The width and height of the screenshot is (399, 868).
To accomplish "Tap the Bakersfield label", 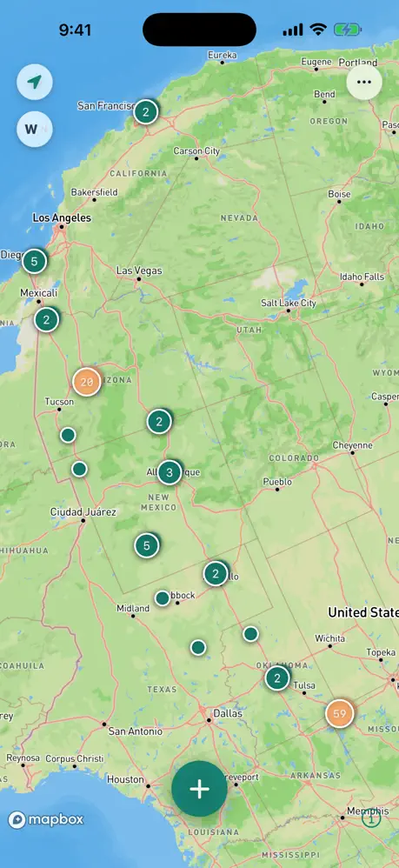I will click(94, 192).
